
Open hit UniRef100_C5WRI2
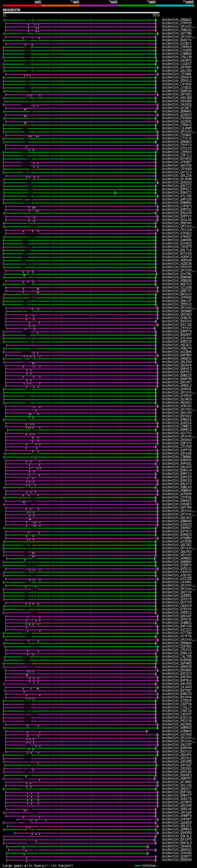click(176, 426)
